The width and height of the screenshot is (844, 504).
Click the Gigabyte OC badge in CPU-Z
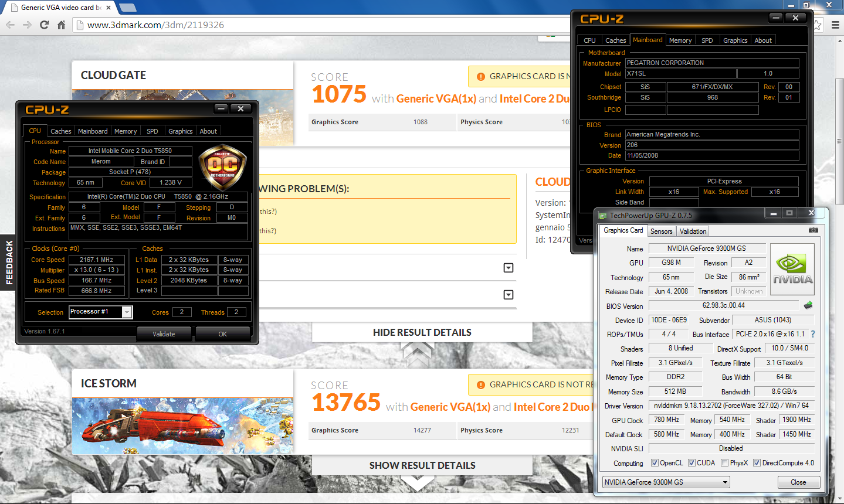[222, 168]
